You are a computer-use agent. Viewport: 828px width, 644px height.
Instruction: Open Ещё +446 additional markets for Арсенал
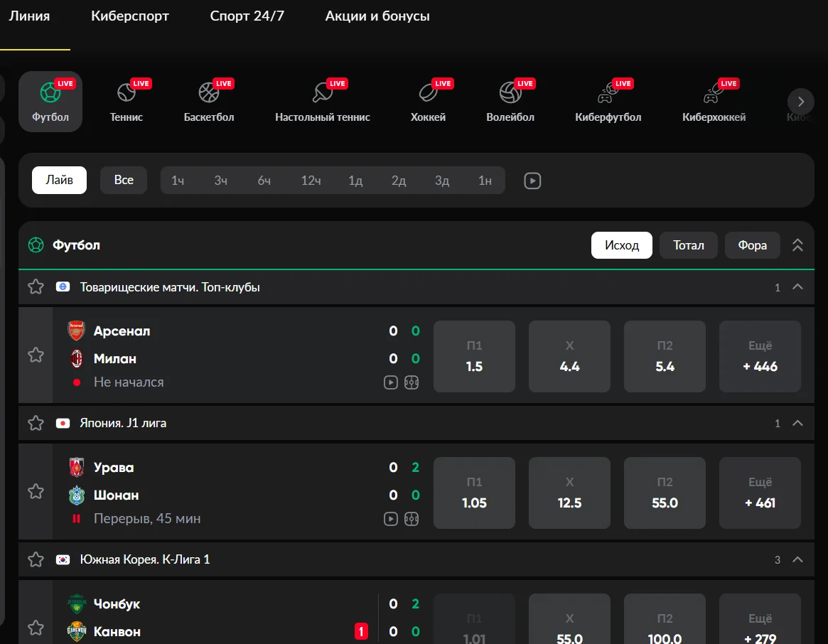[760, 356]
